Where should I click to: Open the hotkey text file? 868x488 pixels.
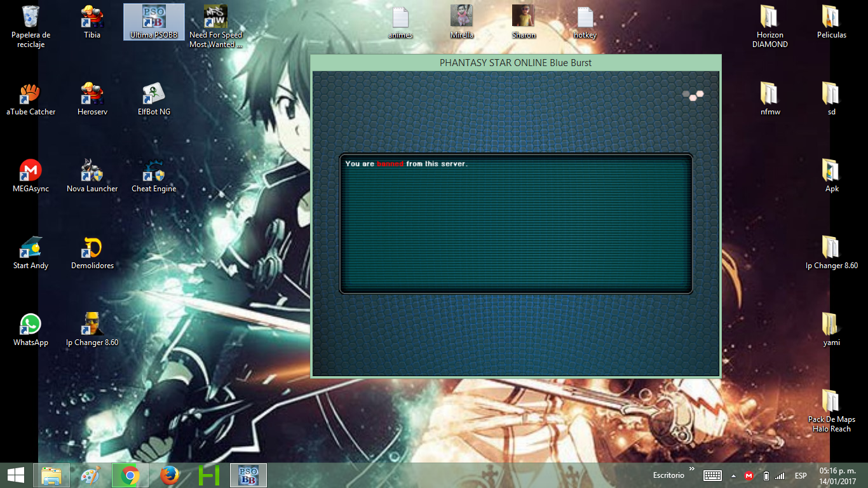(585, 22)
